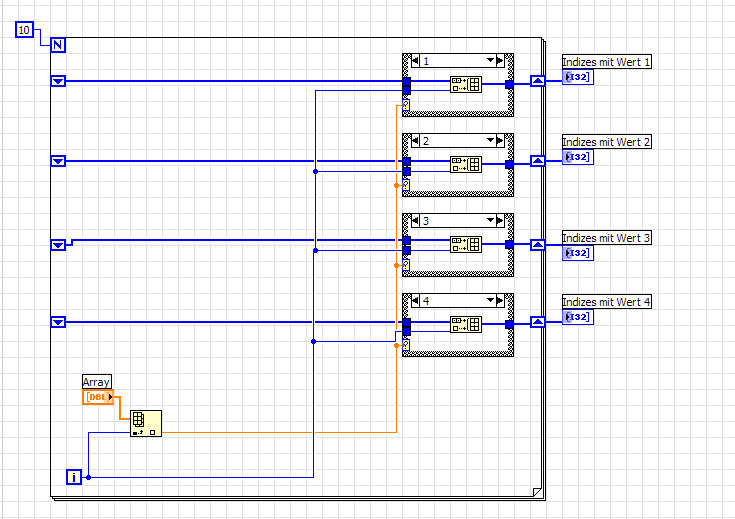Click first left shift register at top
The image size is (735, 519).
pos(58,81)
